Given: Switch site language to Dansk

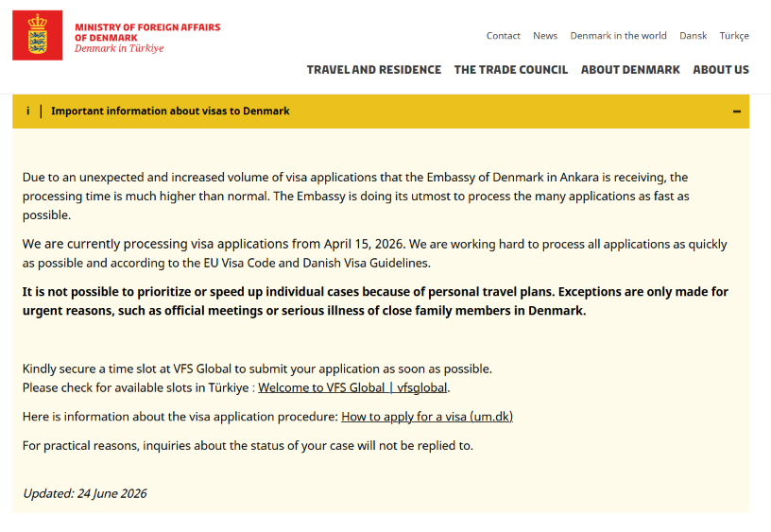Looking at the screenshot, I should click(693, 36).
